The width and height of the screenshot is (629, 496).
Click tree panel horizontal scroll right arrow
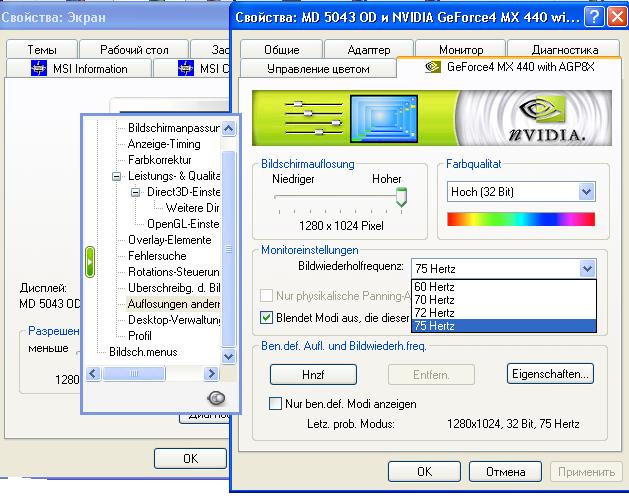click(x=211, y=374)
